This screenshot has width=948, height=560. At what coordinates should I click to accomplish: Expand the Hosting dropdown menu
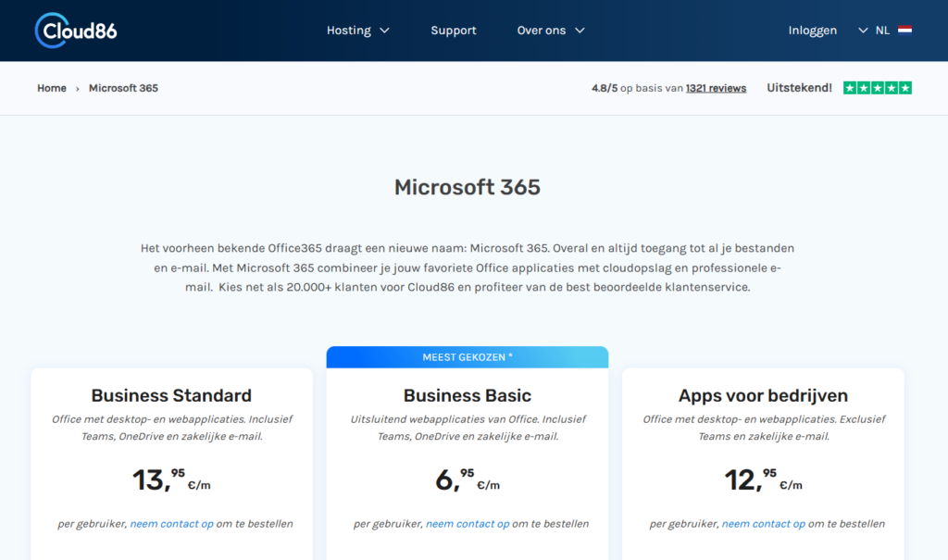pyautogui.click(x=357, y=31)
